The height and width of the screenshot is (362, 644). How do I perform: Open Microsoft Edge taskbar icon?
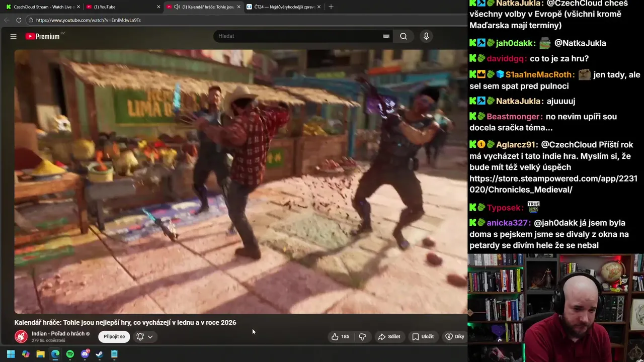click(55, 354)
